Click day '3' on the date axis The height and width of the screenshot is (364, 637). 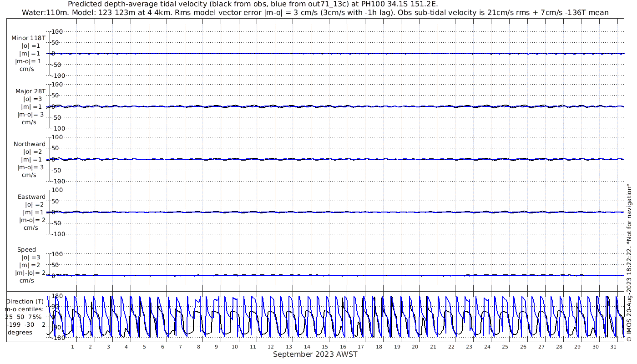click(x=108, y=347)
